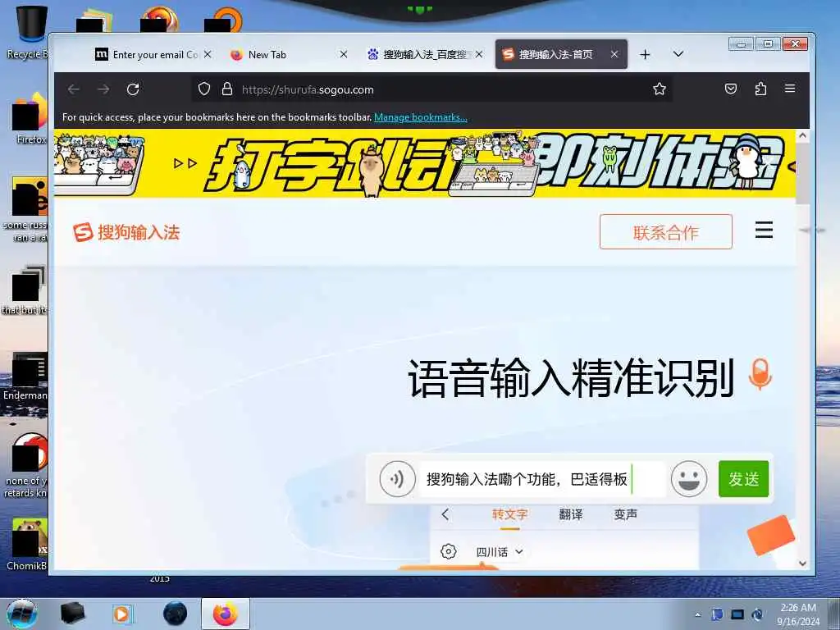The height and width of the screenshot is (630, 840).
Task: Click the rightmost tray icon beside the clock
Action: (757, 614)
